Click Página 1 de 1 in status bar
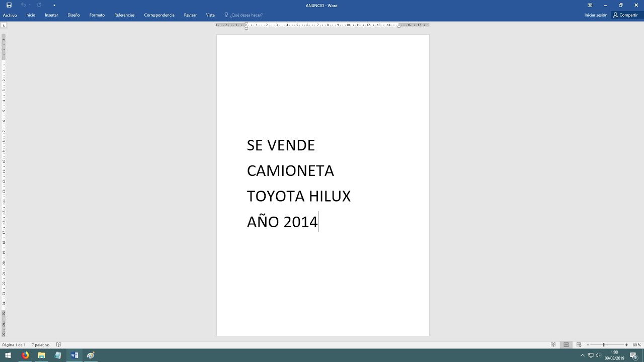The image size is (644, 362). point(14,345)
